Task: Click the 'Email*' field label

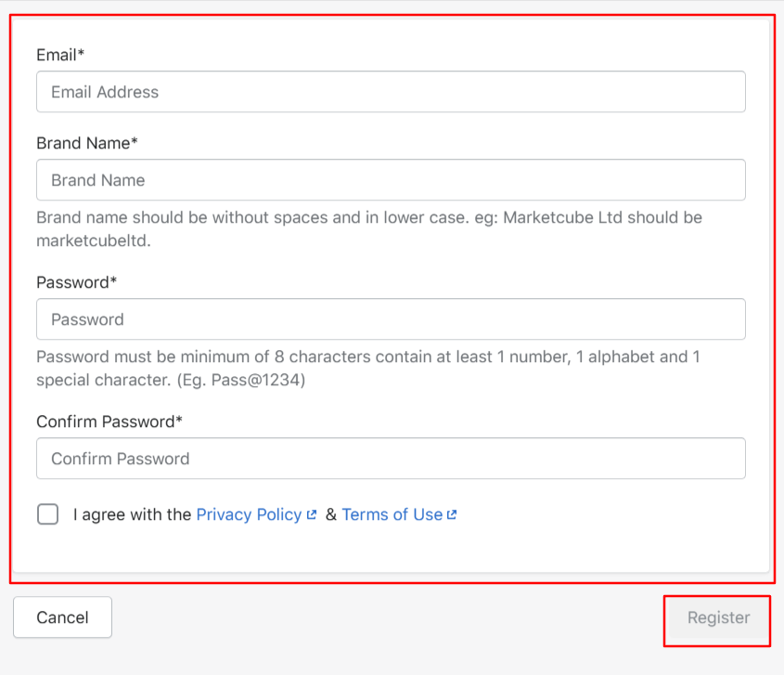Action: pyautogui.click(x=60, y=55)
